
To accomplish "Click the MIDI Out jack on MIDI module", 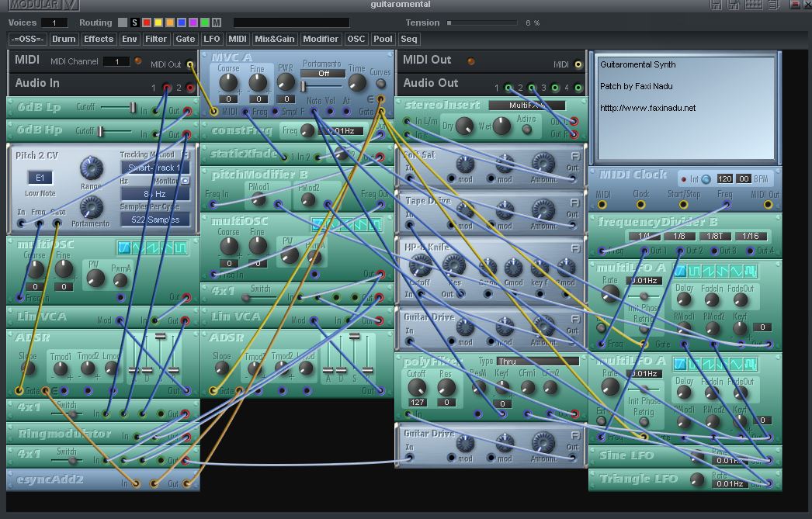I will [x=190, y=64].
